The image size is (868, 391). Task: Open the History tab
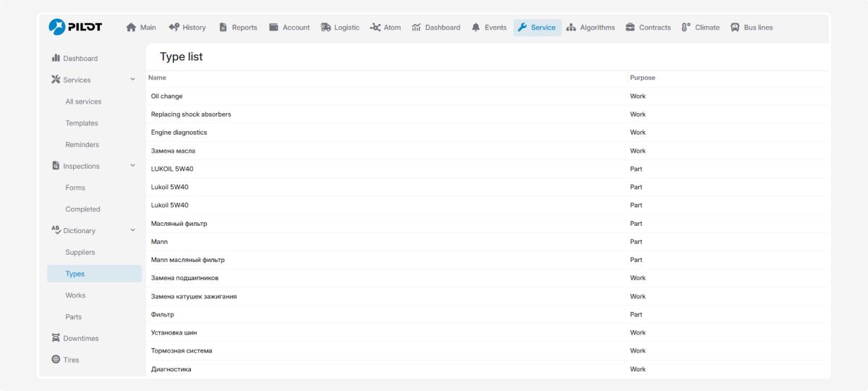click(x=187, y=28)
